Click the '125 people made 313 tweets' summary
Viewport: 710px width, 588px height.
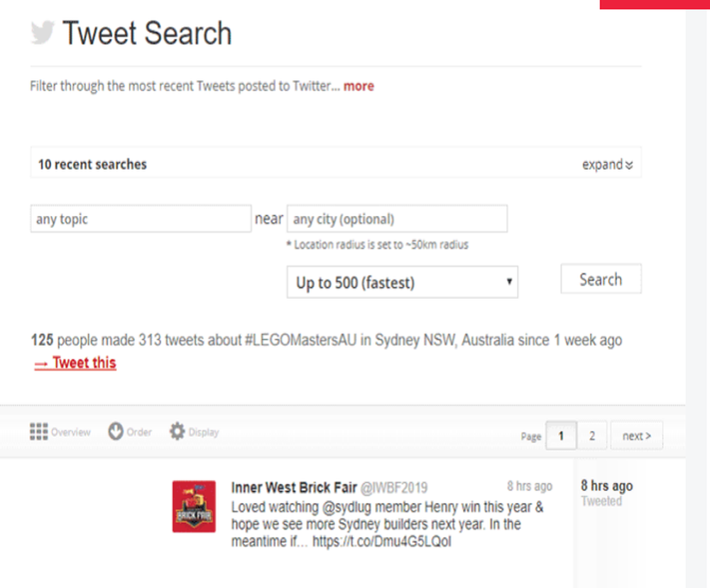tap(327, 339)
